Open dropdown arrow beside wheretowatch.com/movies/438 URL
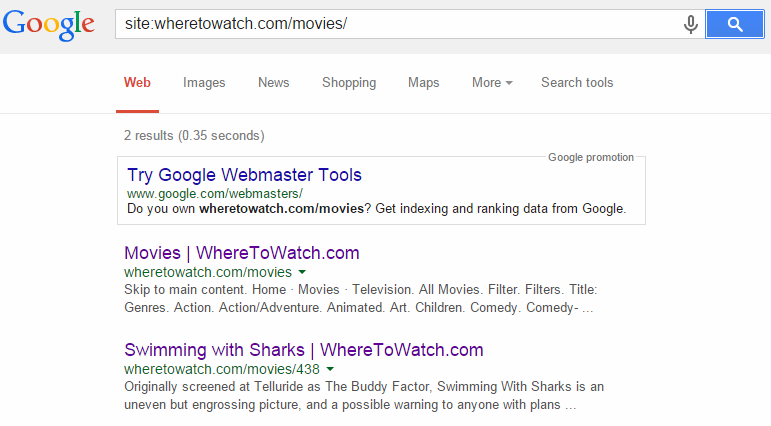 (x=330, y=369)
